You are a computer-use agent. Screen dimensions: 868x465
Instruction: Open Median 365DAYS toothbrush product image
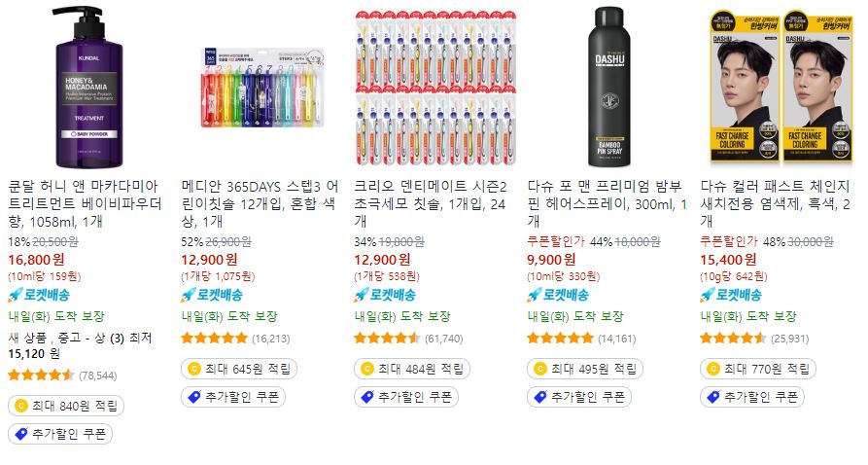coord(262,87)
